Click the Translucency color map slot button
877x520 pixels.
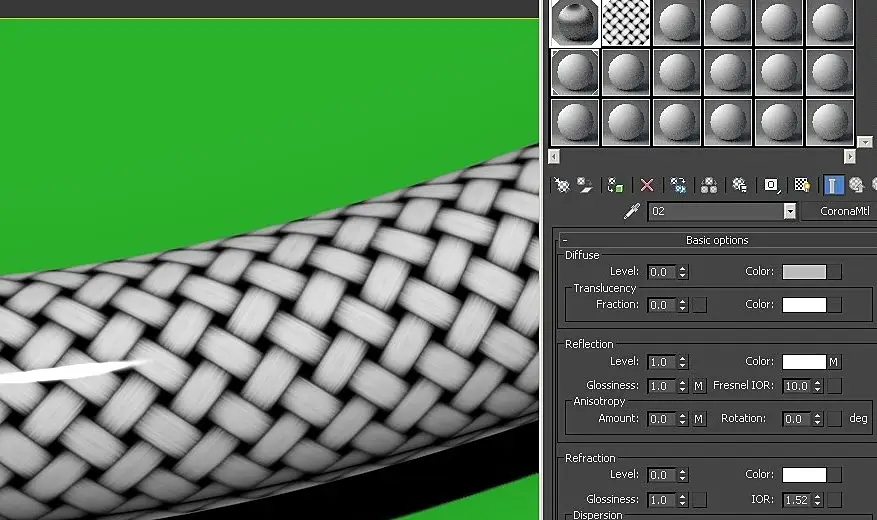[834, 305]
